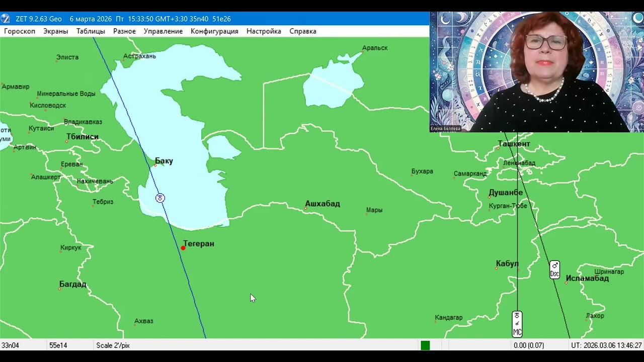This screenshot has height=362, width=644.
Task: Click the Душанбе city label
Action: coord(506,193)
